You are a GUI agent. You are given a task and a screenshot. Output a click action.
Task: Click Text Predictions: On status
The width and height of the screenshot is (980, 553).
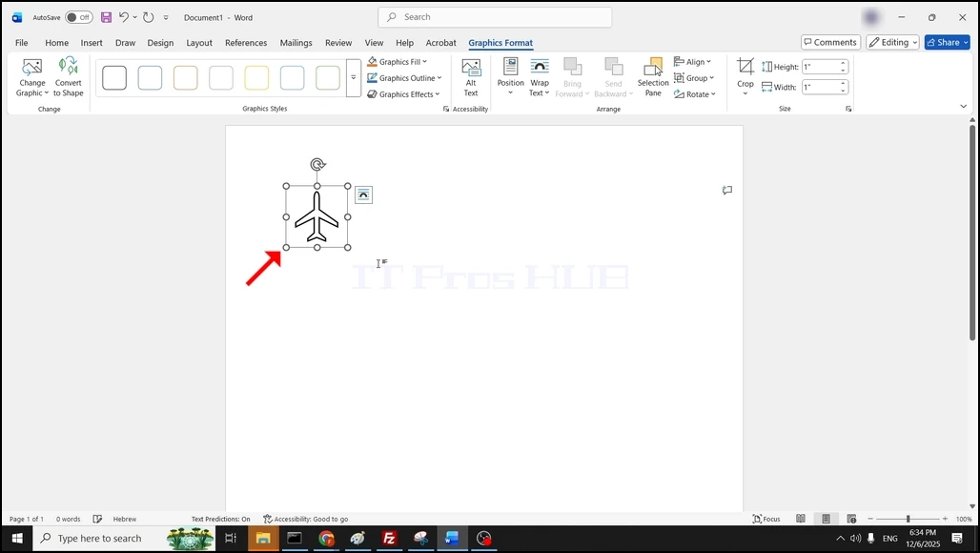[220, 519]
